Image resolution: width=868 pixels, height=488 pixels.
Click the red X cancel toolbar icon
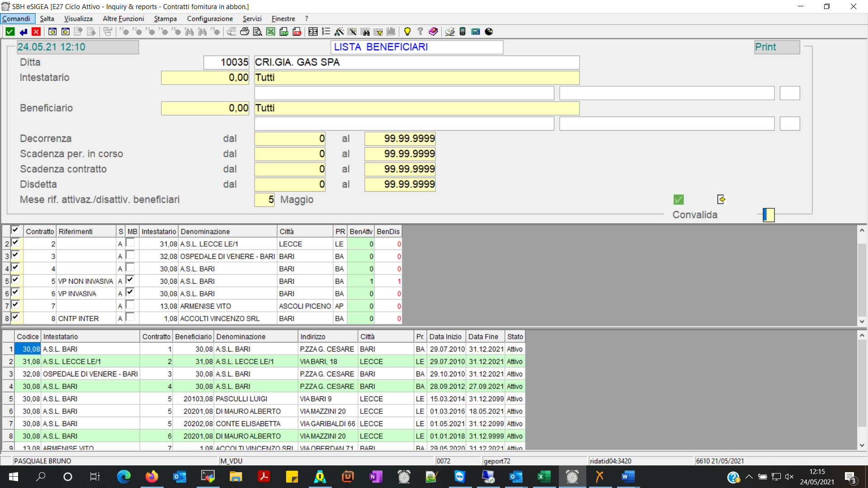point(36,32)
